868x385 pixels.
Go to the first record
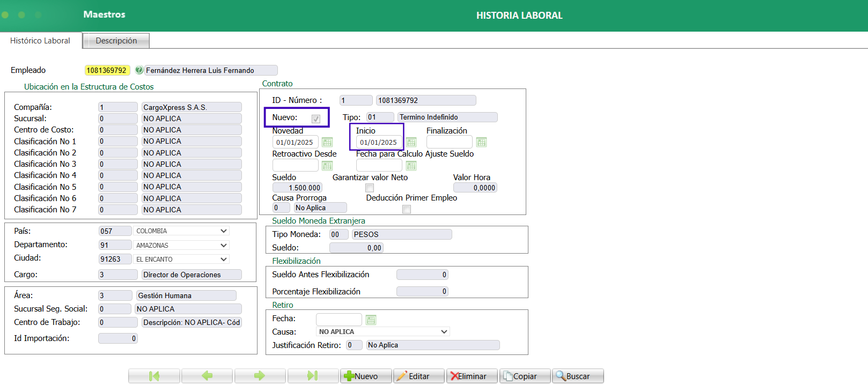tap(154, 376)
